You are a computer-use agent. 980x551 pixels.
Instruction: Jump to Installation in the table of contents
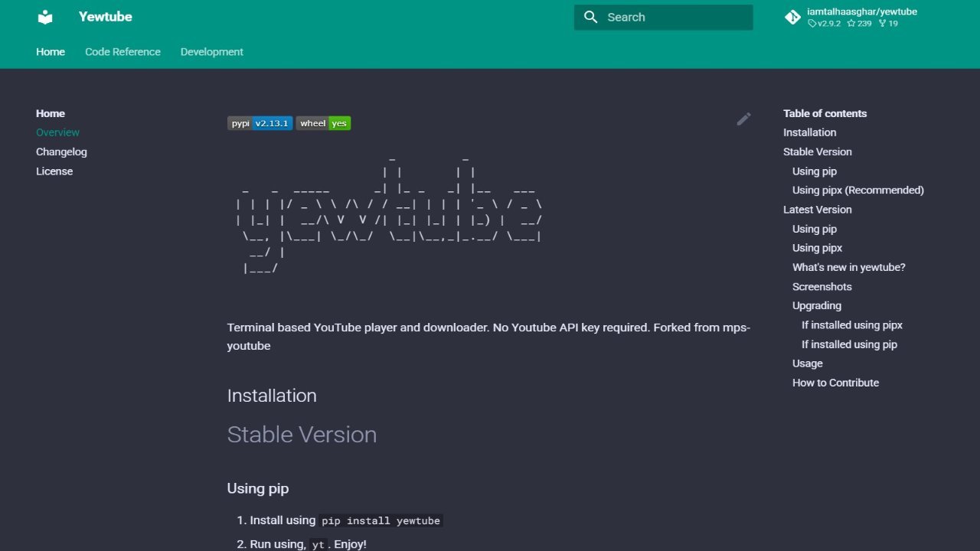click(809, 132)
